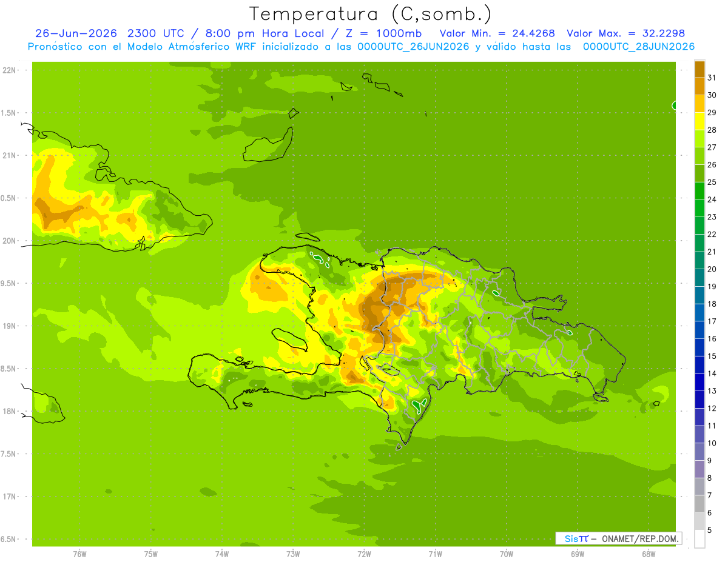Click the olive-green swatch between 25 and 26

[x=699, y=173]
